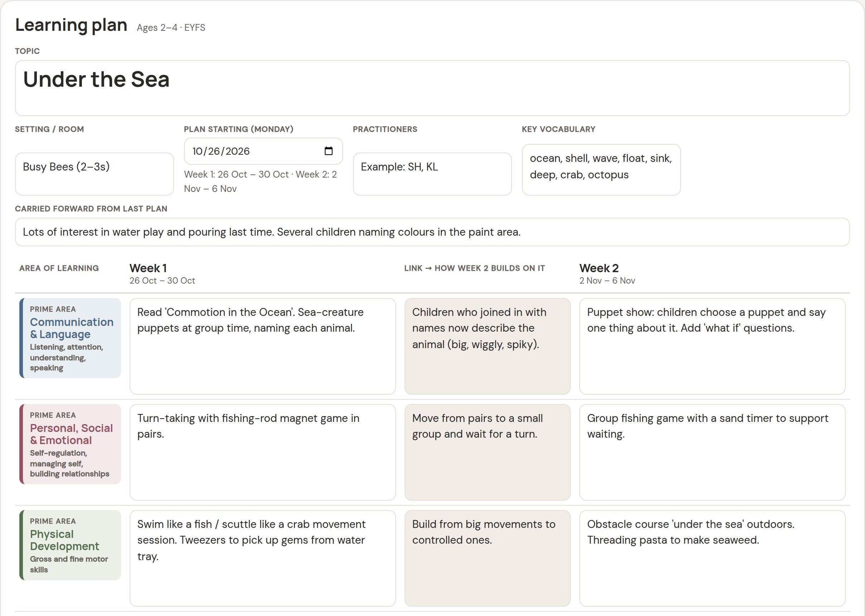865x616 pixels.
Task: Click the 'Week 1' column heading
Action: (x=148, y=268)
